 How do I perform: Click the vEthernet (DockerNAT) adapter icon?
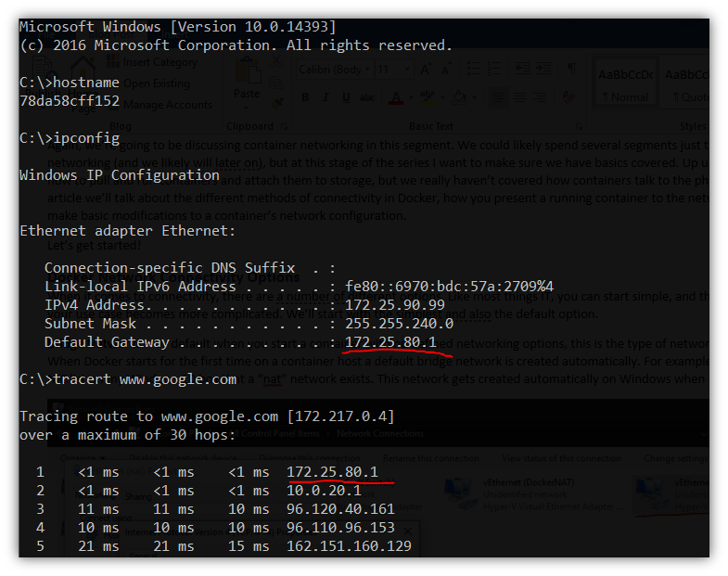pos(460,494)
